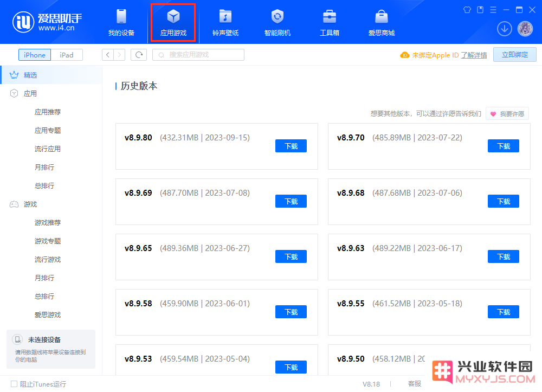Select 月排行 under 游戏
542x392 pixels.
coord(44,278)
